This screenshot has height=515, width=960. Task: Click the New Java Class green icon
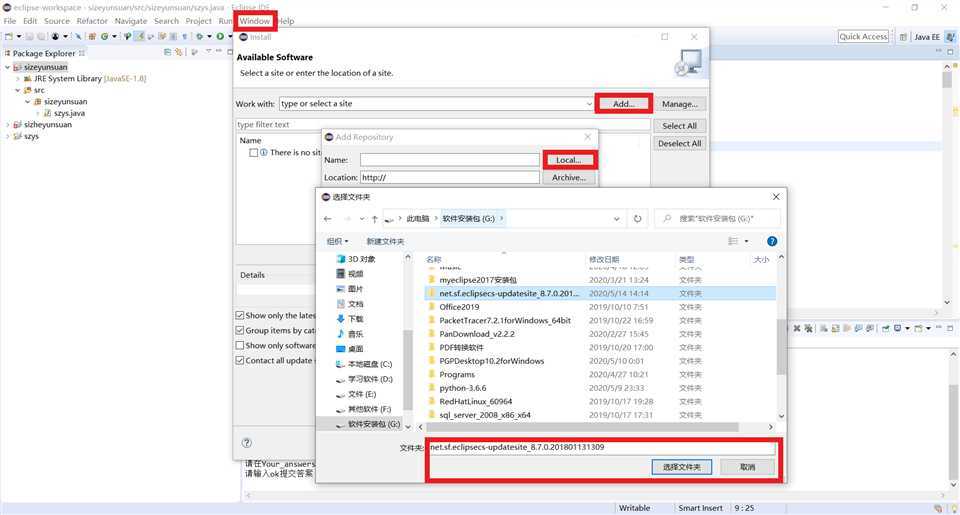coord(105,37)
